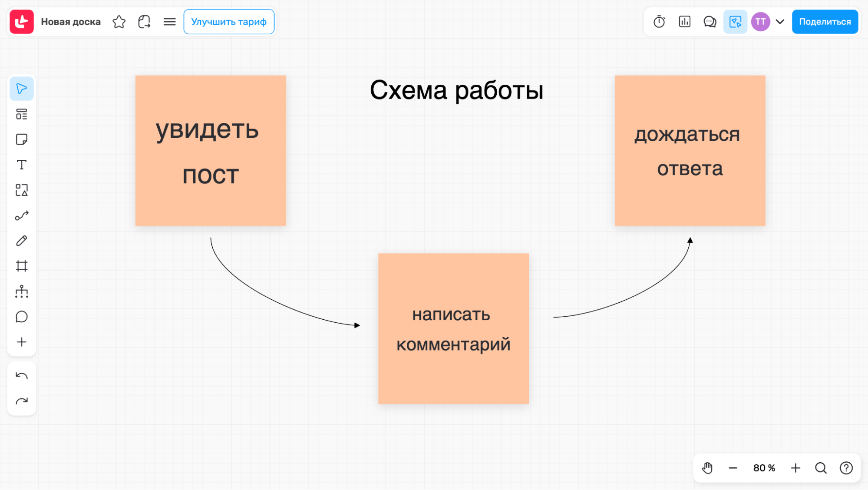
Task: Open the help question mark menu
Action: (845, 468)
